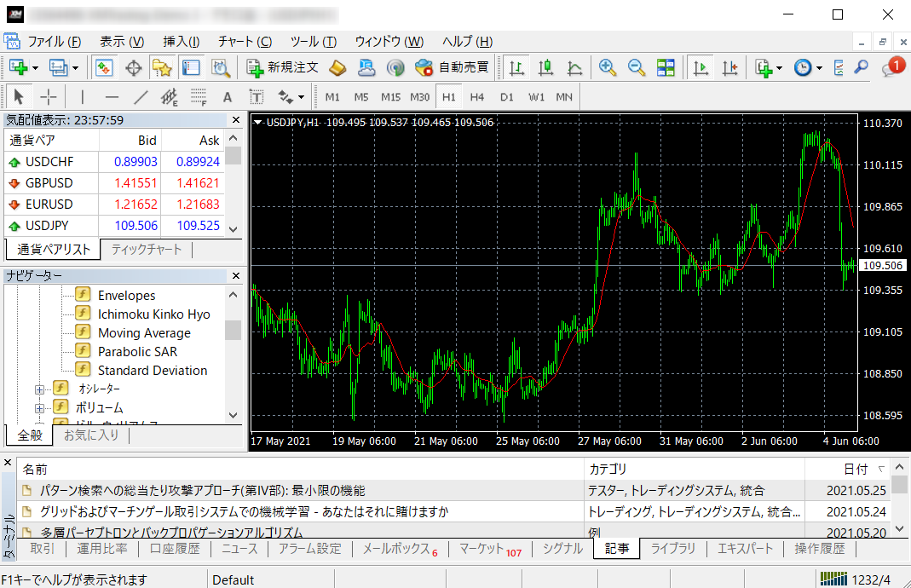This screenshot has width=911, height=588.
Task: Sort by the 日付 column header
Action: pyautogui.click(x=846, y=469)
